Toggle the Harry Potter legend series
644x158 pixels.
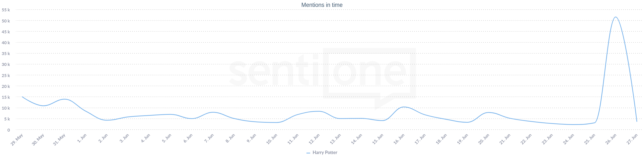[324, 153]
